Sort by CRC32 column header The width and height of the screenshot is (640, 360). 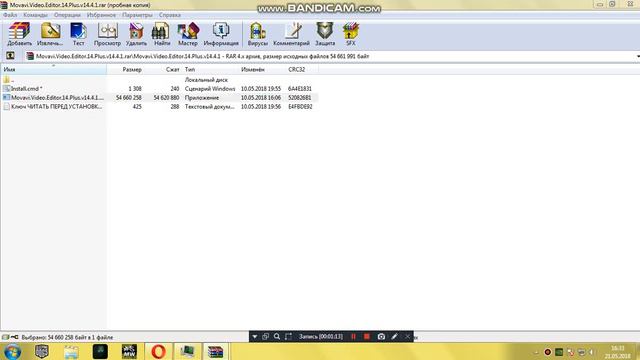coord(302,69)
